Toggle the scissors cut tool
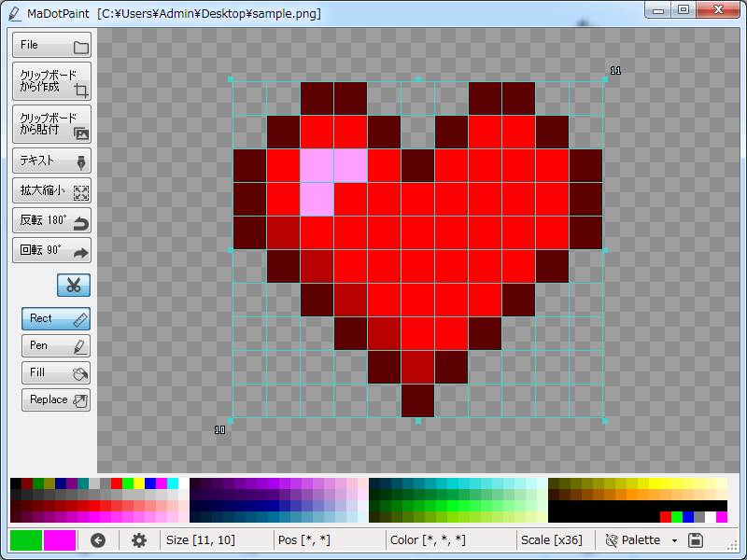Image resolution: width=747 pixels, height=560 pixels. click(74, 286)
